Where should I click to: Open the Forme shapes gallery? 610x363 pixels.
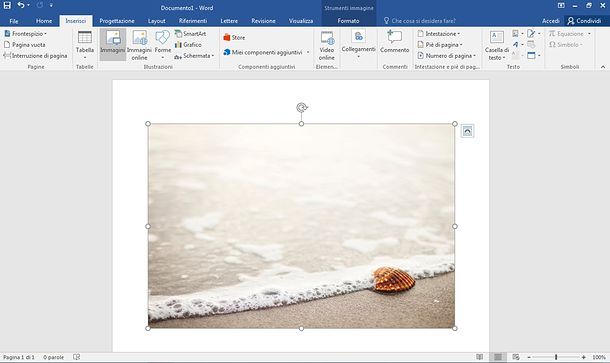click(163, 45)
